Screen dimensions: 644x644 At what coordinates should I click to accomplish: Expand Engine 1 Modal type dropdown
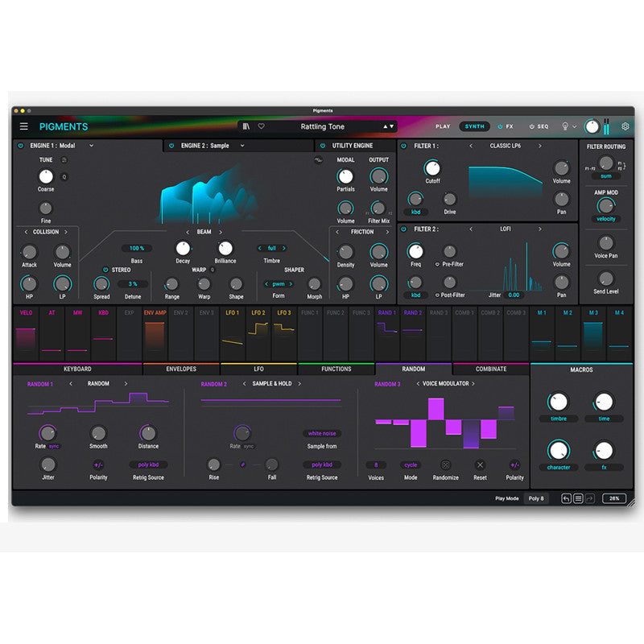[x=91, y=146]
